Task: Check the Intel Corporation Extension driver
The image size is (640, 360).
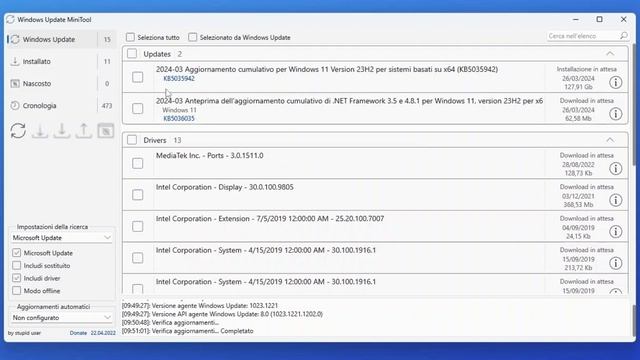Action: (138, 227)
